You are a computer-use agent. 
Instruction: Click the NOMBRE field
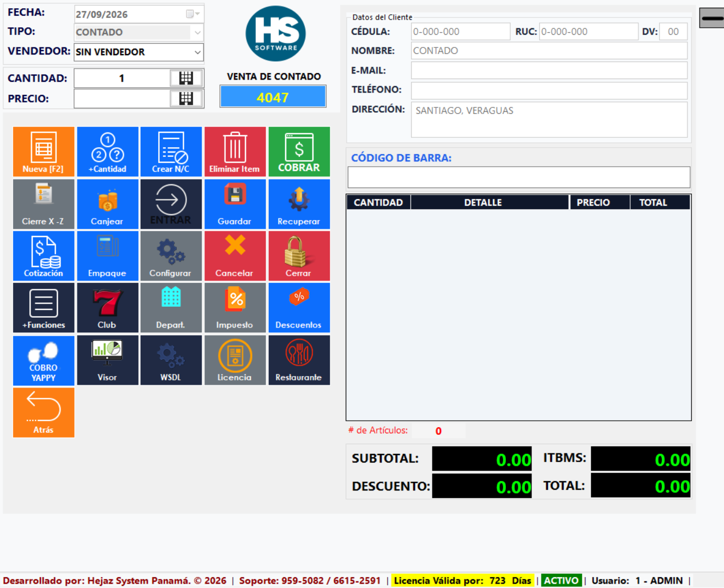coord(549,51)
